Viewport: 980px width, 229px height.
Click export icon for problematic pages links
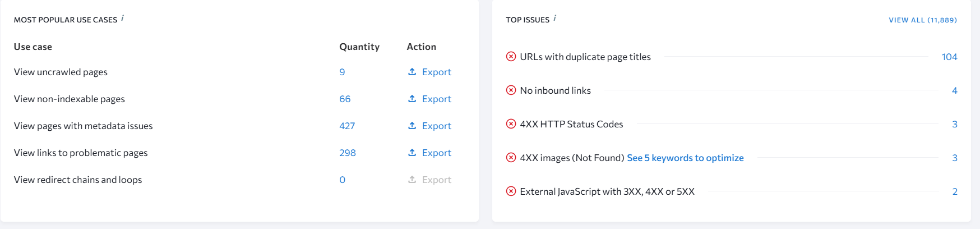tap(412, 153)
